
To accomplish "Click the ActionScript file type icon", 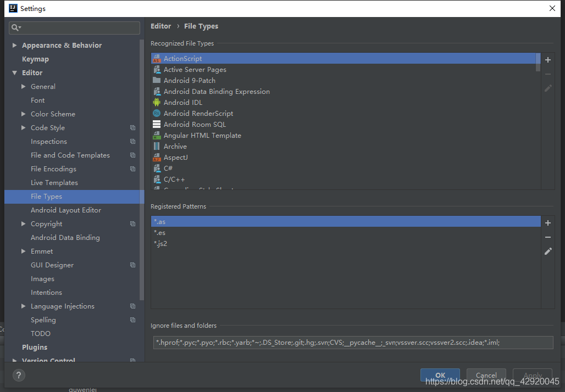I will 157,58.
